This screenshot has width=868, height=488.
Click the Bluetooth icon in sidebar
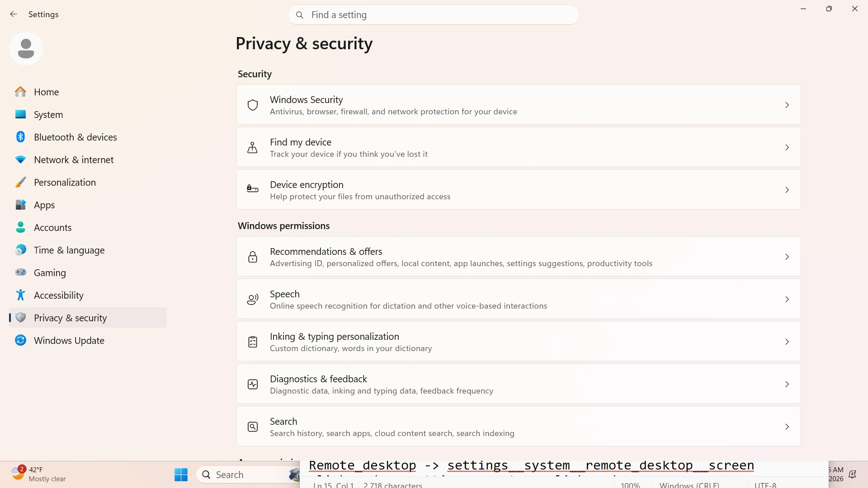point(20,137)
